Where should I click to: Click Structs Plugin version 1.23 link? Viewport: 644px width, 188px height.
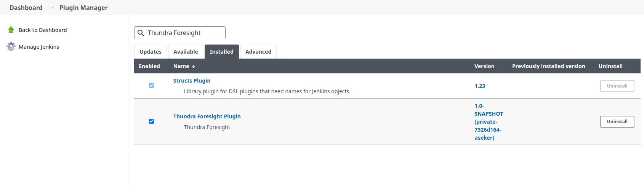pyautogui.click(x=480, y=86)
